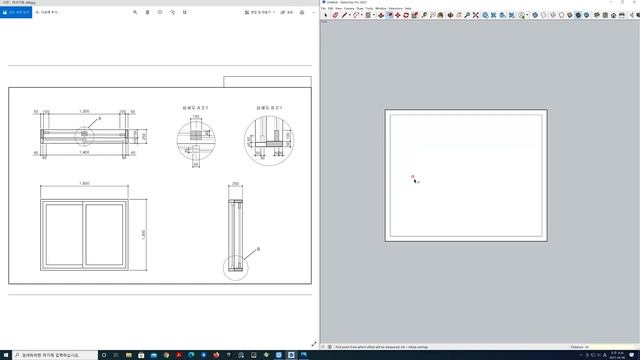The image size is (640, 360).
Task: Open the Camera menu in SketchUp
Action: 349,8
